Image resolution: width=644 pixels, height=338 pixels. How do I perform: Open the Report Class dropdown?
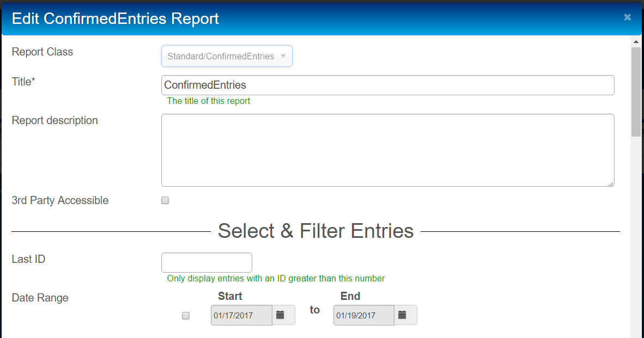pos(227,56)
